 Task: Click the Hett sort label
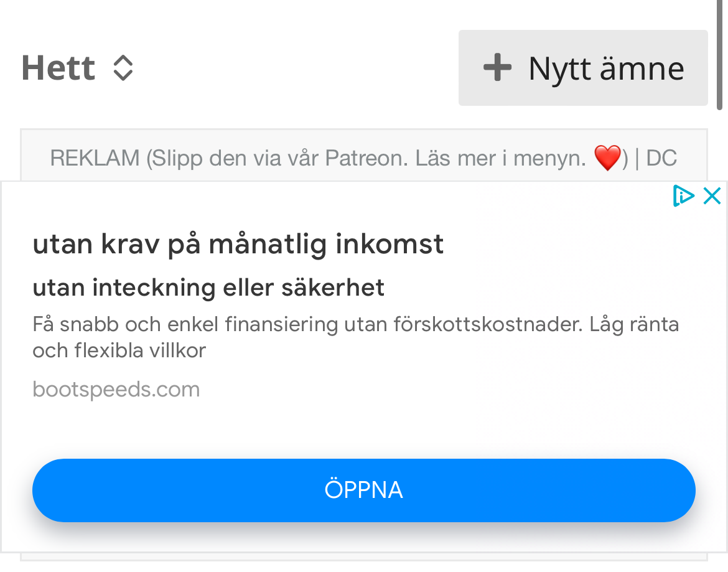pos(58,68)
